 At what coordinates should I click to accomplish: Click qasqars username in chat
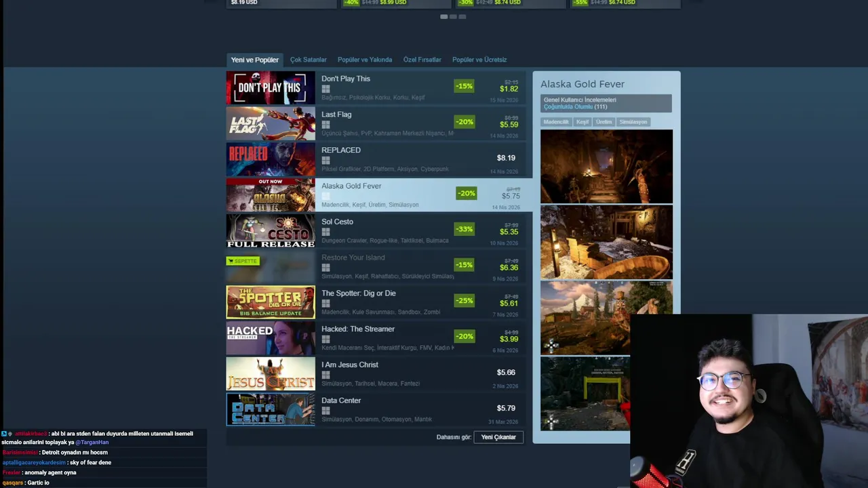pyautogui.click(x=12, y=483)
